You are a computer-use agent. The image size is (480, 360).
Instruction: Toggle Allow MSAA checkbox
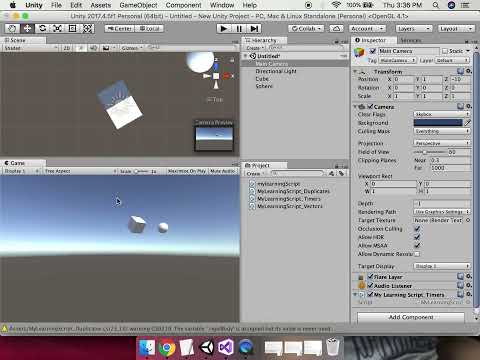tap(417, 245)
